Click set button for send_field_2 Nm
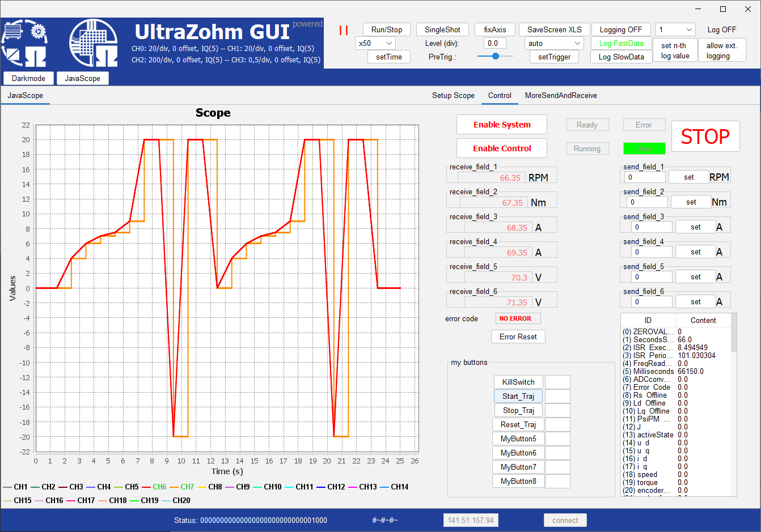This screenshot has width=761, height=532. coord(691,202)
